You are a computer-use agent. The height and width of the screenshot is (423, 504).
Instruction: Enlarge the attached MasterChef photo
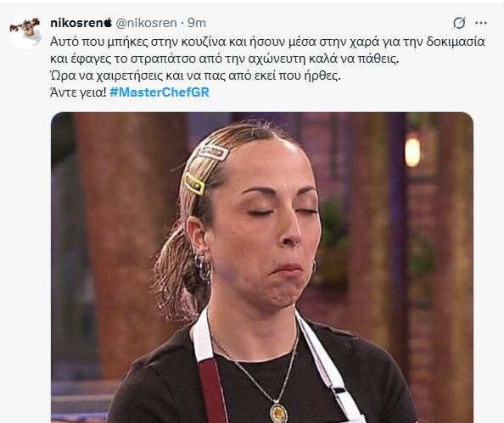(262, 267)
